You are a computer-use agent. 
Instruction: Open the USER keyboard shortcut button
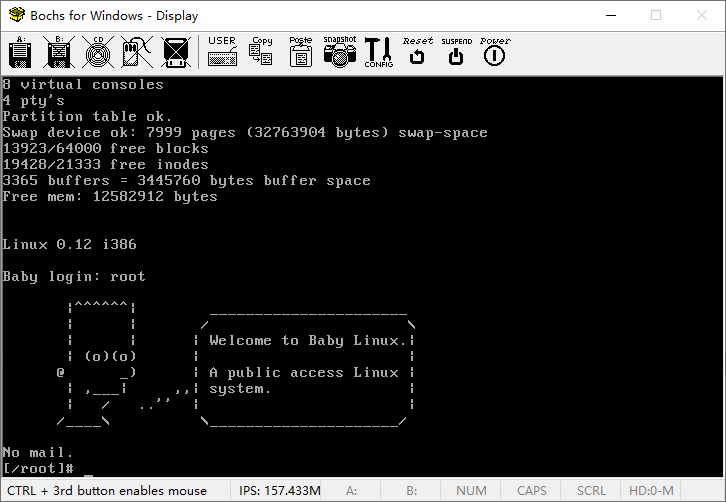pyautogui.click(x=222, y=52)
